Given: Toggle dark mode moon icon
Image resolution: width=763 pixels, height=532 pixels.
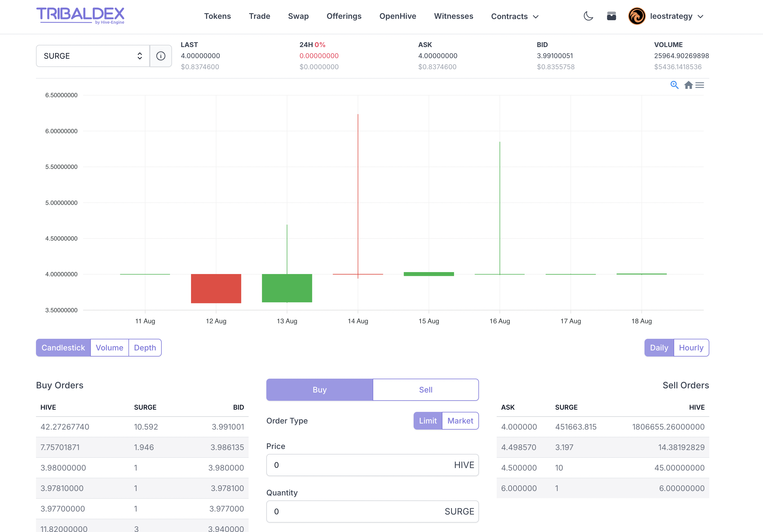Looking at the screenshot, I should point(588,16).
